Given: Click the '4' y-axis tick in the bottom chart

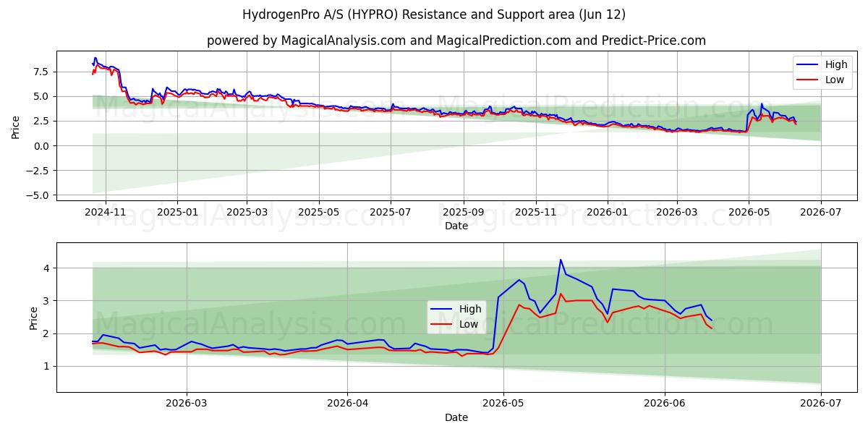Looking at the screenshot, I should pyautogui.click(x=46, y=268).
